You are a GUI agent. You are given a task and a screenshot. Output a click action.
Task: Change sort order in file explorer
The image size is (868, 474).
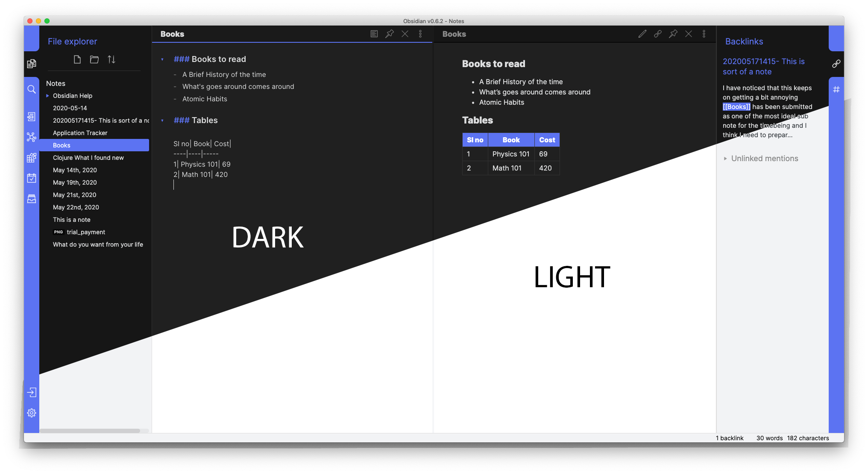click(x=111, y=59)
